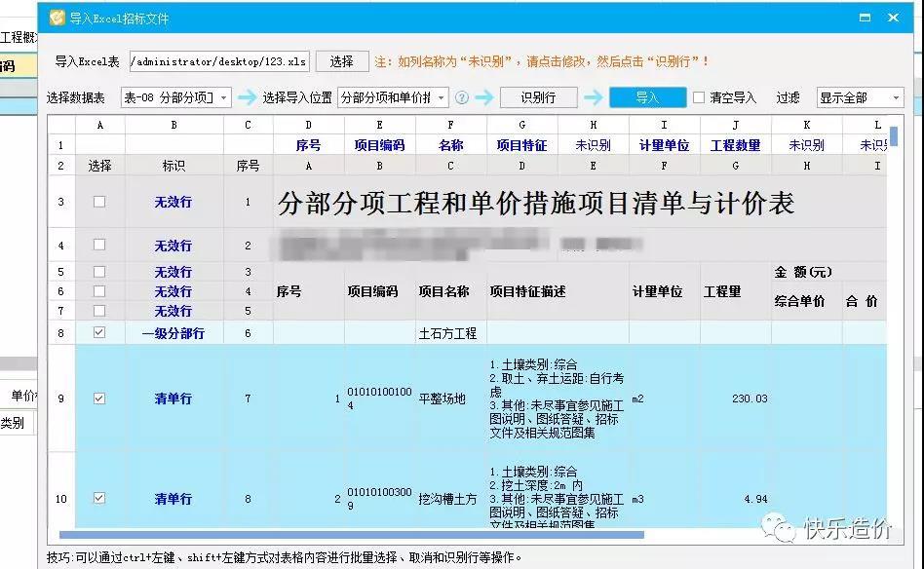Maximize the import Excel dialog
Image resolution: width=924 pixels, height=569 pixels.
coord(863,18)
